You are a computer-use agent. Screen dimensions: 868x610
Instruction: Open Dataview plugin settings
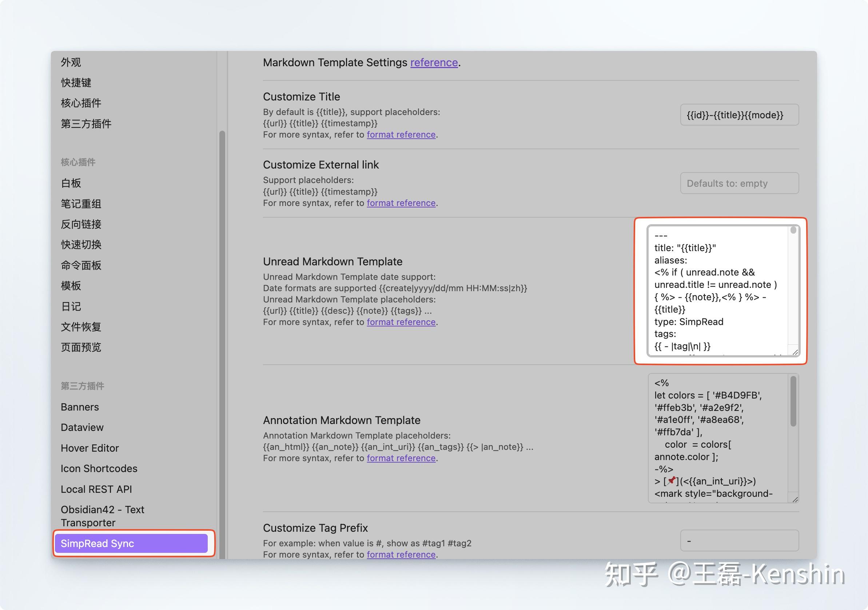tap(82, 427)
